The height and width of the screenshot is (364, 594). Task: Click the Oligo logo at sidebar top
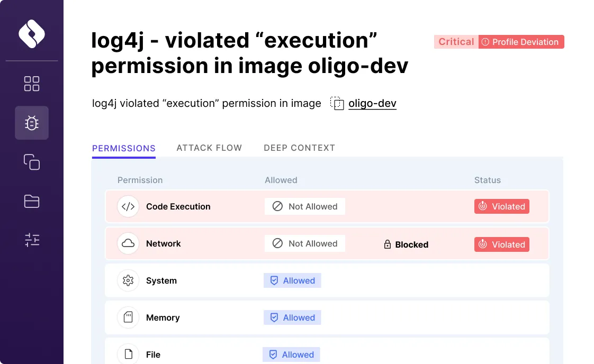(x=32, y=33)
